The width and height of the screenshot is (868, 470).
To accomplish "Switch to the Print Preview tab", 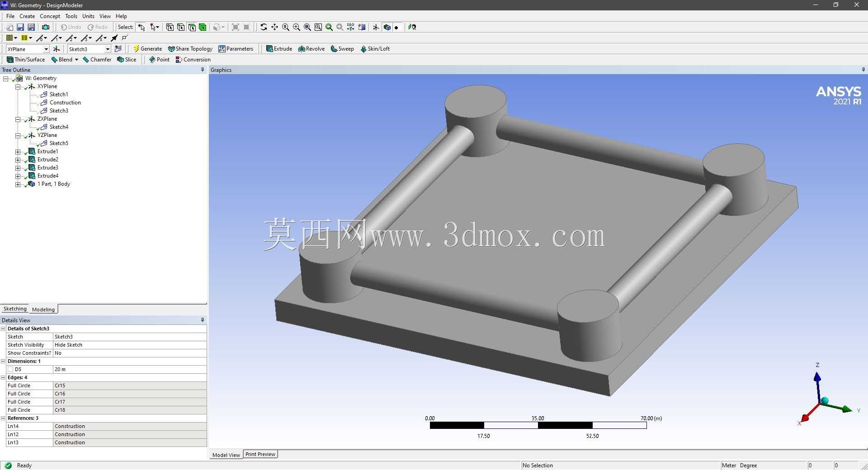I will coord(260,454).
